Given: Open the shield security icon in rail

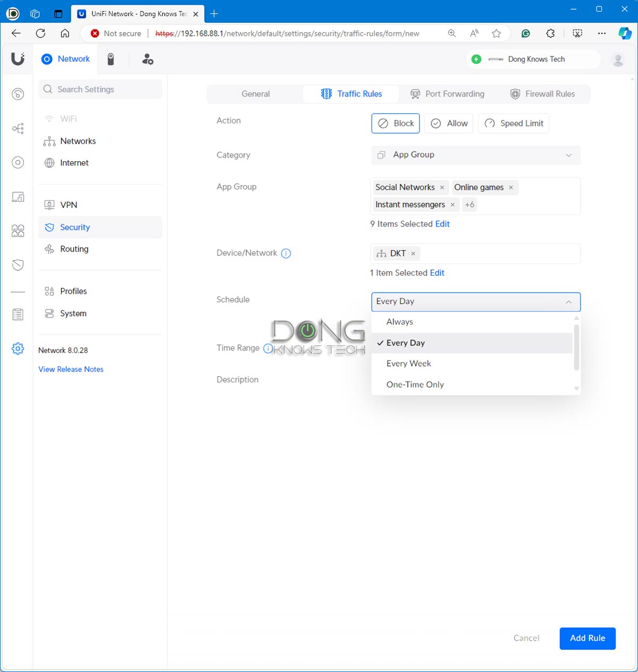Looking at the screenshot, I should coord(18,264).
